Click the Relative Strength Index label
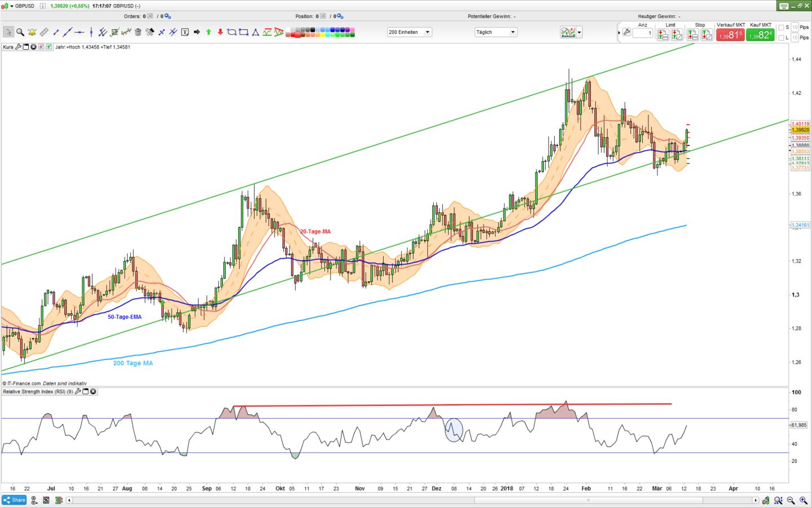The height and width of the screenshot is (508, 812). 38,391
